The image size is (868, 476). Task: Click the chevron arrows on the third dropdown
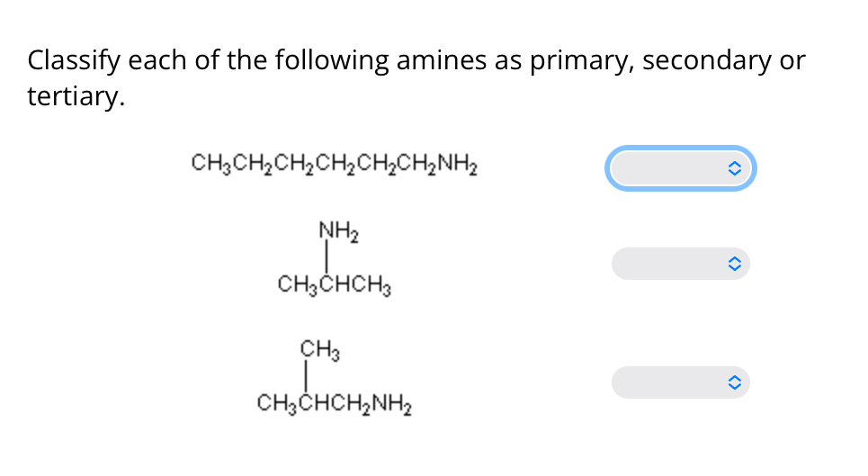click(x=734, y=382)
